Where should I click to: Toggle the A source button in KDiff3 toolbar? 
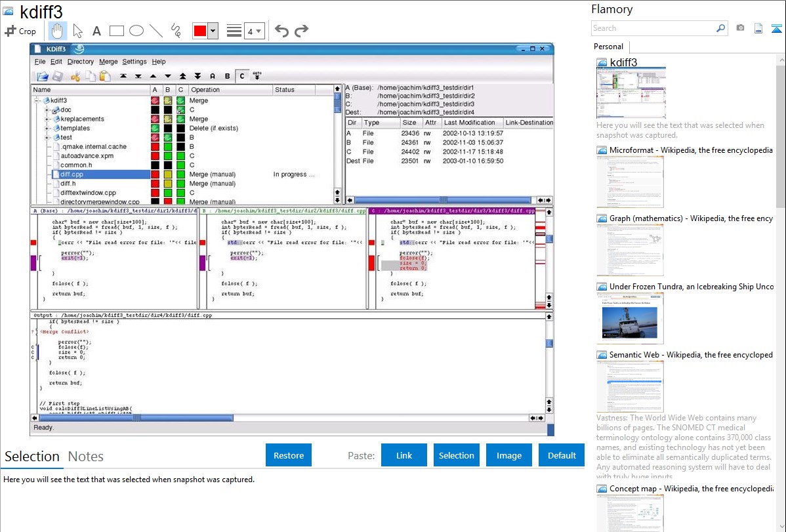pos(213,76)
